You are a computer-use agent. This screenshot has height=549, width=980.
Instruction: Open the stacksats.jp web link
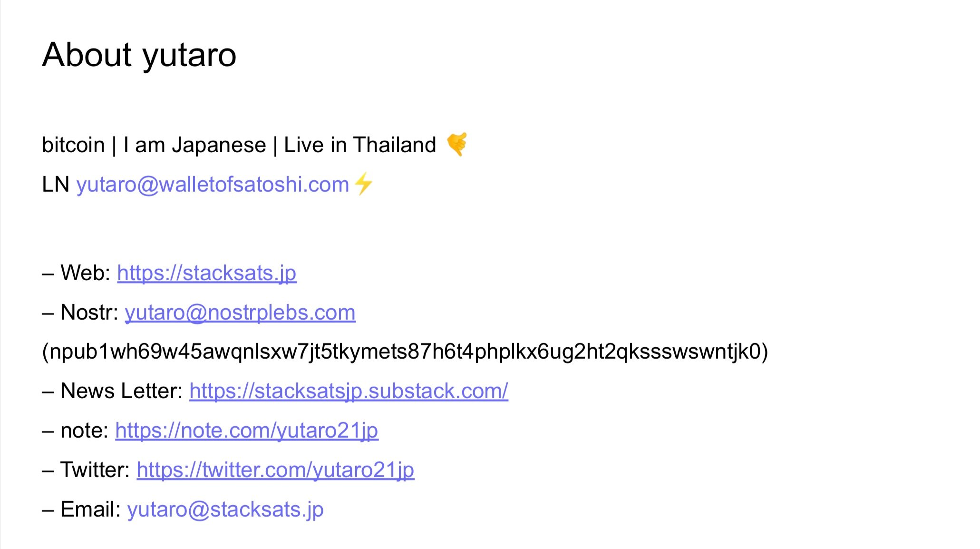click(x=207, y=274)
